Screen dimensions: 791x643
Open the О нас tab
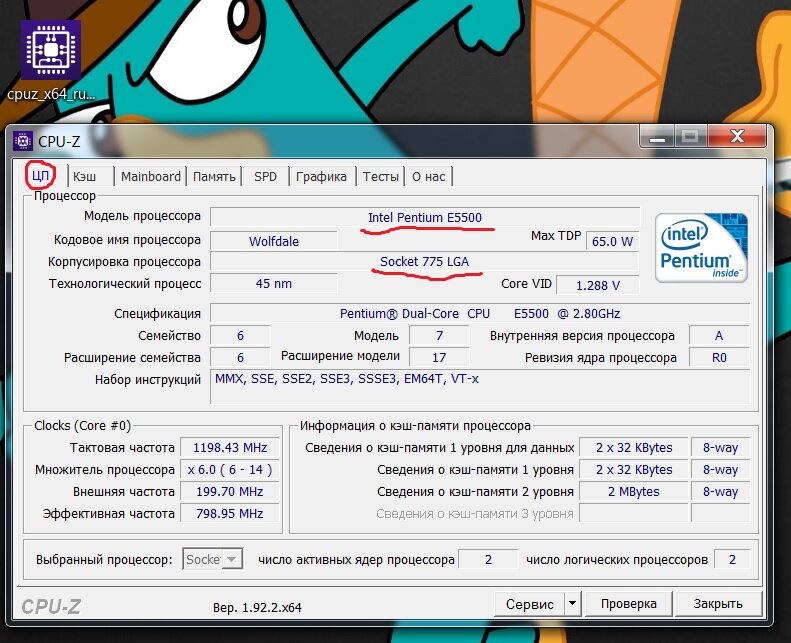[428, 177]
